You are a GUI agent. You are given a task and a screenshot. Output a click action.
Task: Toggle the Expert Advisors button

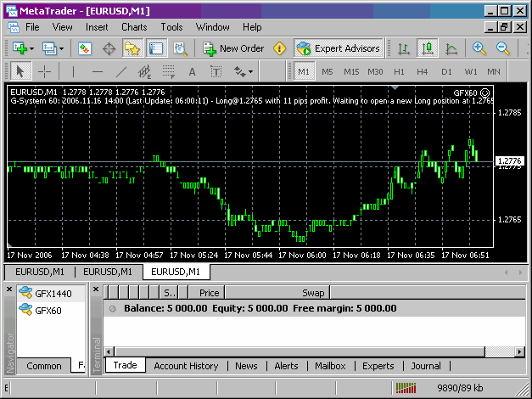click(x=339, y=48)
